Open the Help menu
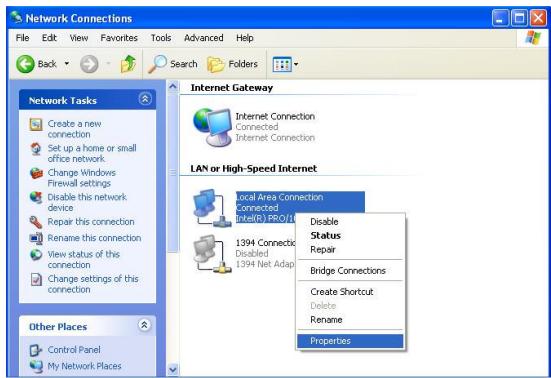 [x=245, y=38]
